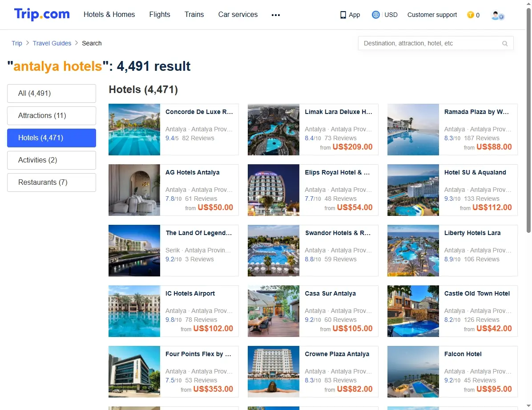Click the US$88.00 Ramada price

pos(494,147)
